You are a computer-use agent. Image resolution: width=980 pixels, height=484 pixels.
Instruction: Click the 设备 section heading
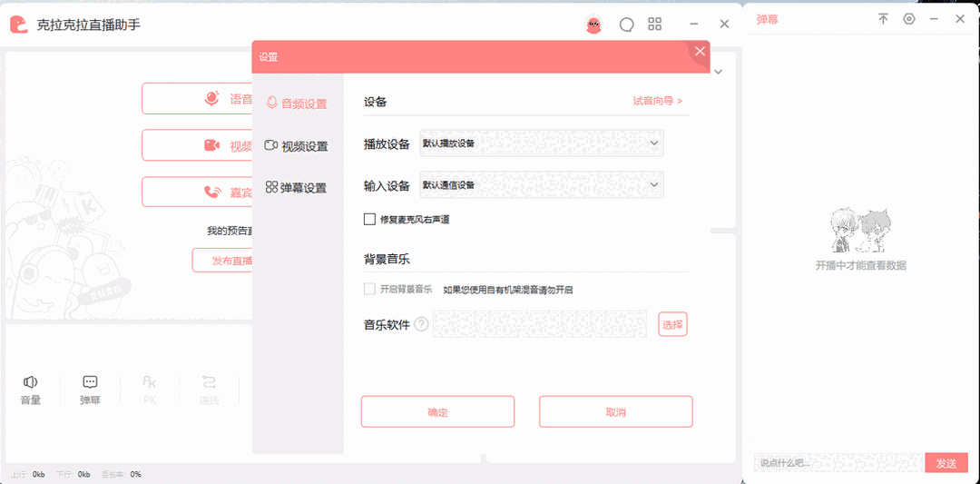(375, 102)
